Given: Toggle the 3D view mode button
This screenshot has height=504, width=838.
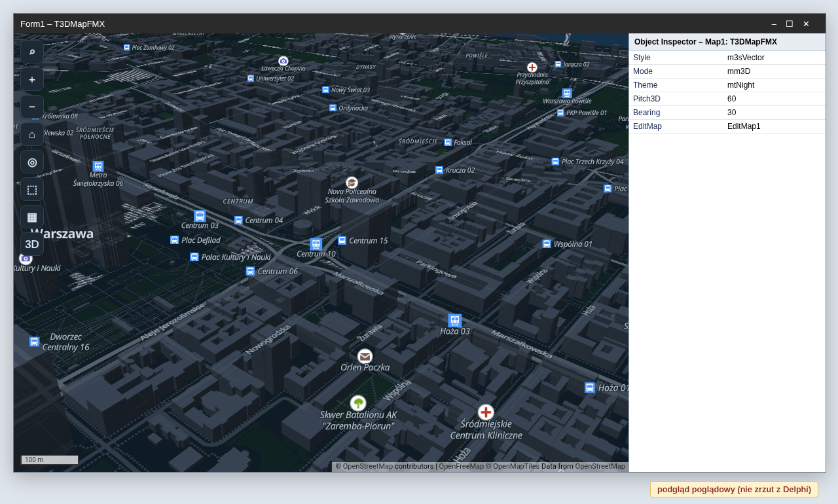Looking at the screenshot, I should tap(32, 244).
